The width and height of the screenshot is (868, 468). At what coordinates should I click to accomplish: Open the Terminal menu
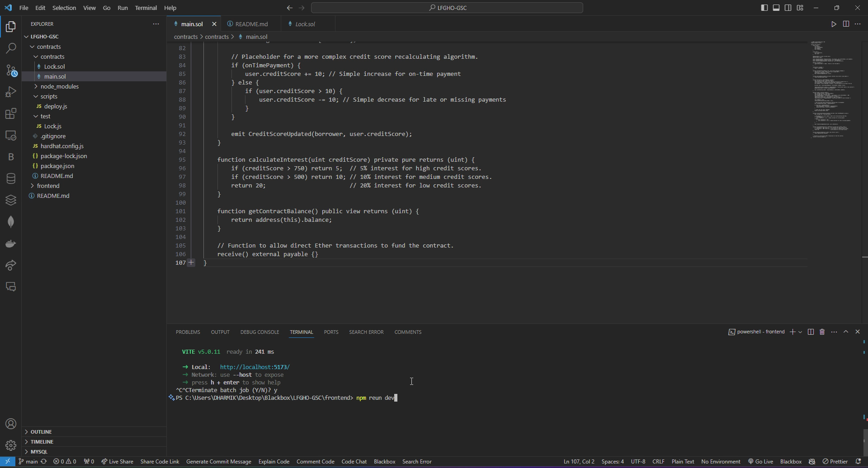tap(146, 8)
